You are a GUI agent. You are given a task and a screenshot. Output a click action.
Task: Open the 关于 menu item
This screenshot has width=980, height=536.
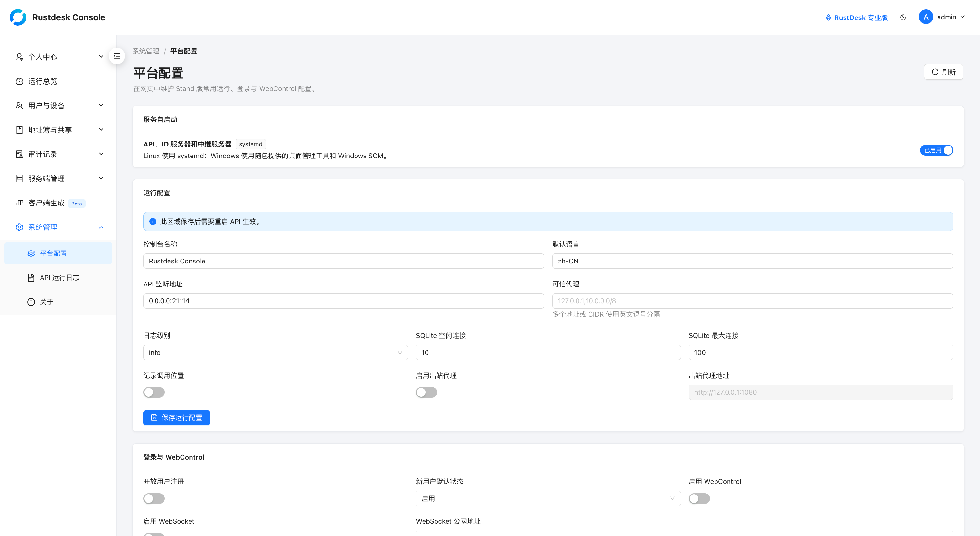[x=58, y=302]
